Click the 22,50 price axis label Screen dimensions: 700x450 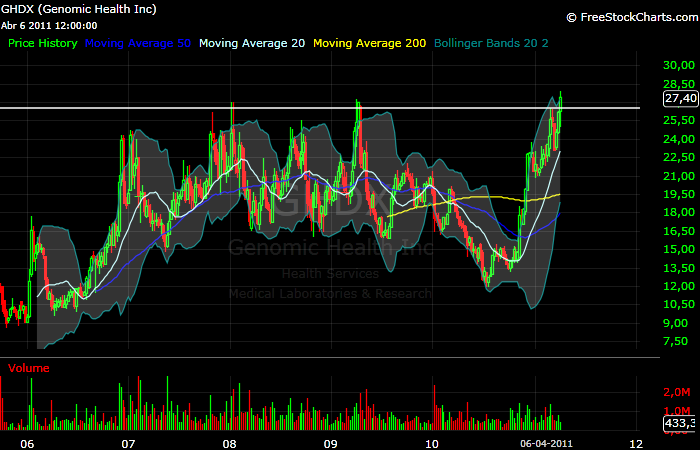[x=679, y=157]
